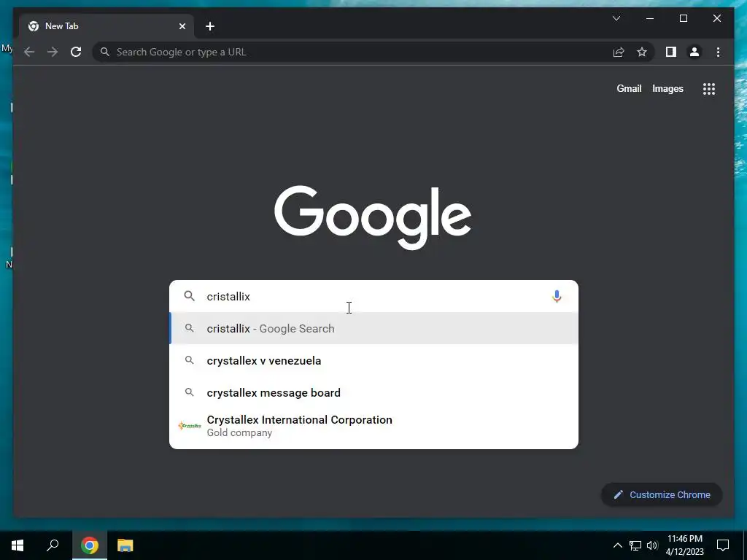The width and height of the screenshot is (747, 560).
Task: Choose the cristallix - Google Search suggestion
Action: coord(374,329)
